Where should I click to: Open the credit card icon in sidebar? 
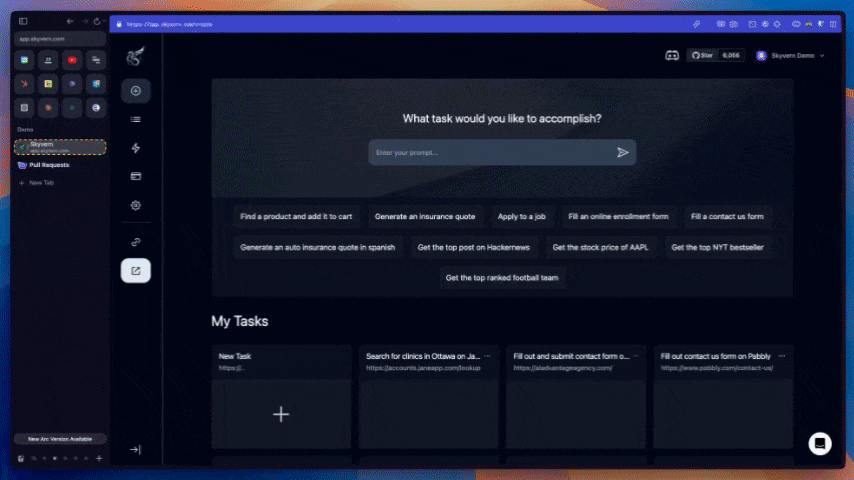(x=136, y=176)
